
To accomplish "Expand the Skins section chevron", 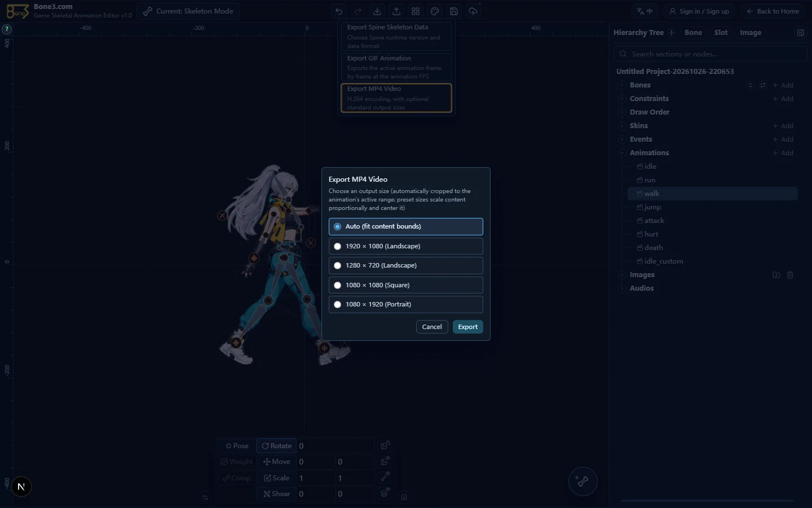I will point(621,126).
